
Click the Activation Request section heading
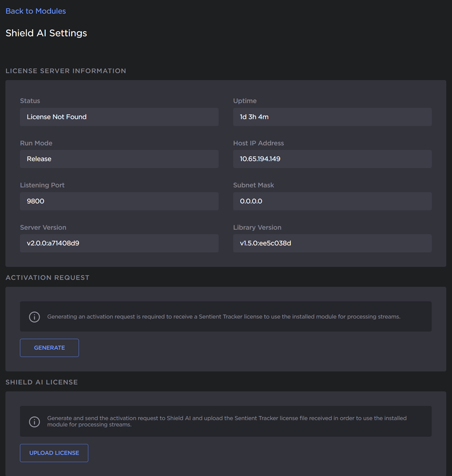coord(47,278)
